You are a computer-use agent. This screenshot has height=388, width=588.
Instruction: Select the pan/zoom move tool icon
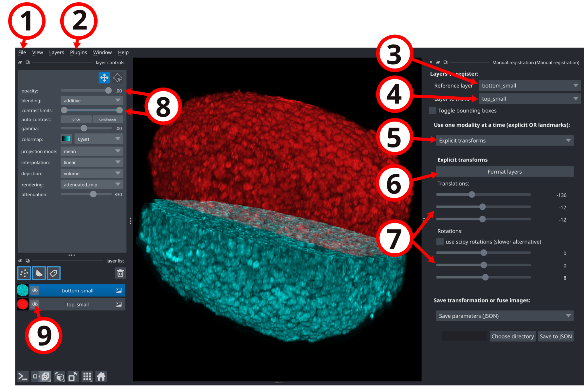[x=104, y=78]
